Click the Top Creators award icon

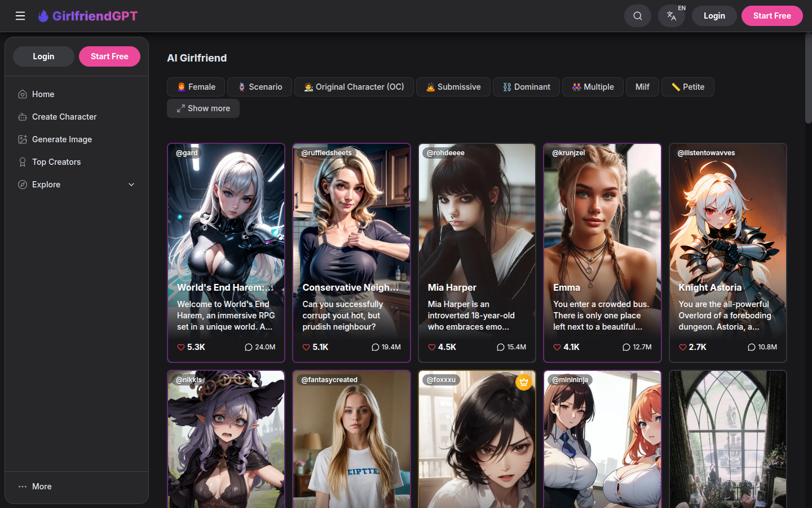coord(23,162)
